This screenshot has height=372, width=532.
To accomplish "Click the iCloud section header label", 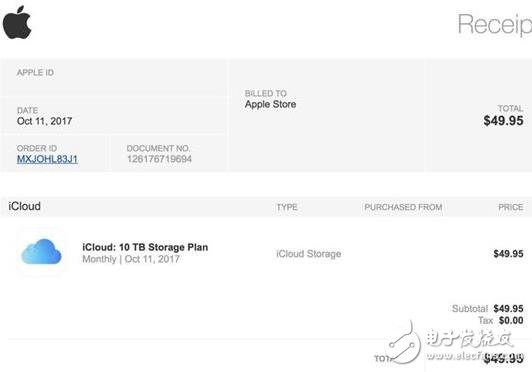I will pyautogui.click(x=24, y=206).
